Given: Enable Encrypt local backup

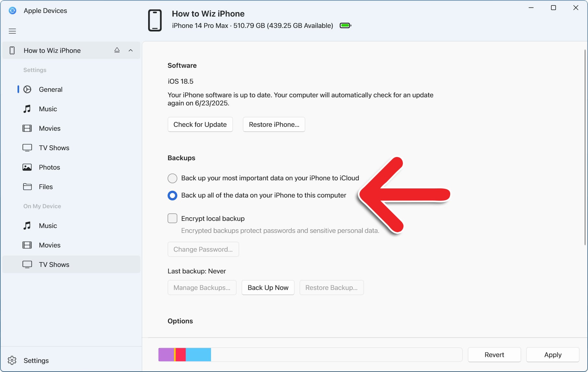Looking at the screenshot, I should 172,218.
